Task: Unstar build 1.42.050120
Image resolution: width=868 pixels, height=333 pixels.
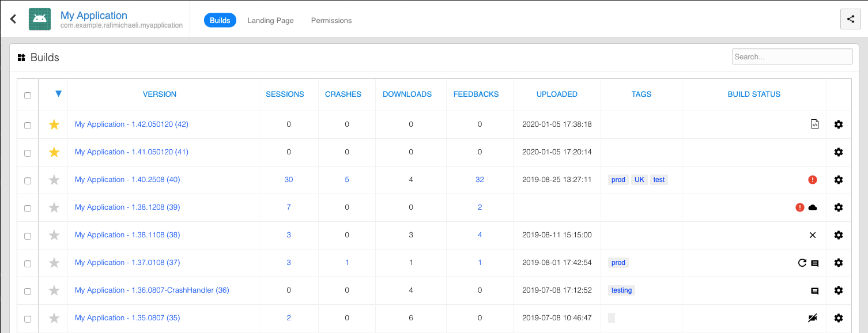Action: [x=54, y=124]
